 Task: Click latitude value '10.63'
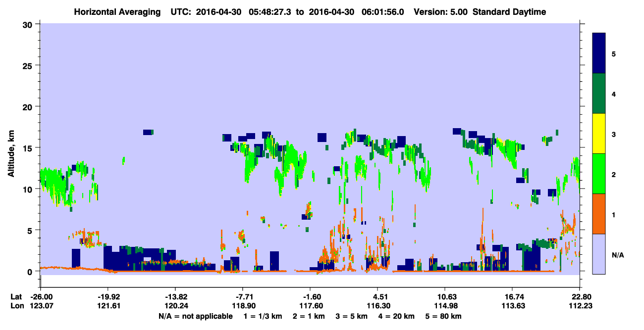coord(445,297)
